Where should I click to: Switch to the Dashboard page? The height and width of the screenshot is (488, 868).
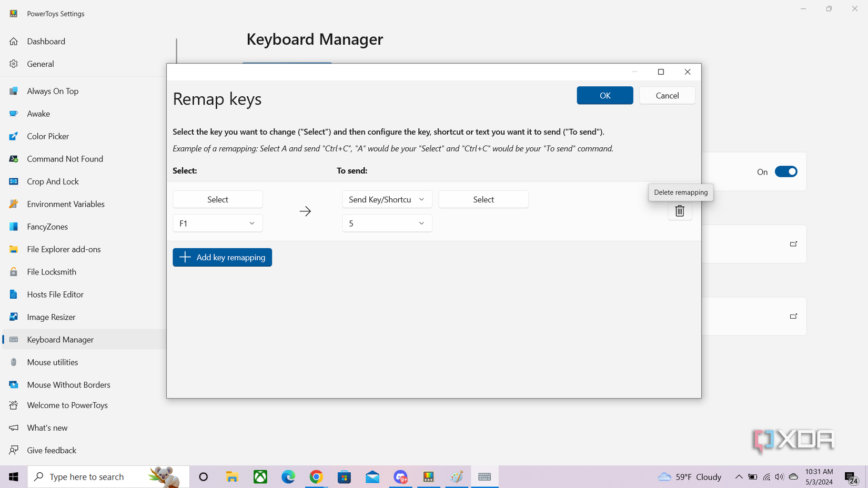coord(46,41)
